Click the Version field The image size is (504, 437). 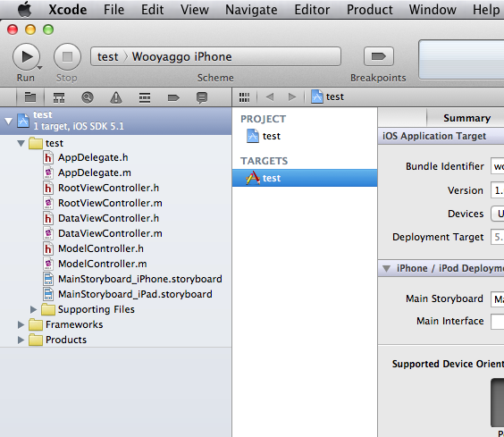(x=497, y=190)
